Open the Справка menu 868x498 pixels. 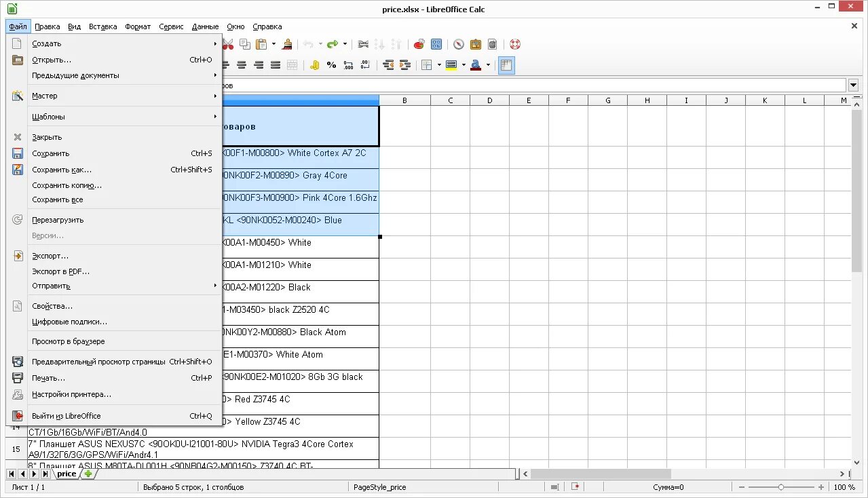267,26
